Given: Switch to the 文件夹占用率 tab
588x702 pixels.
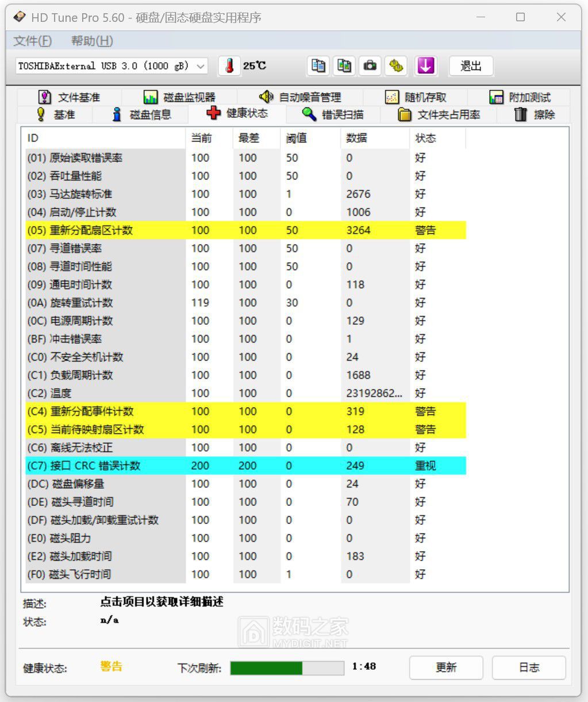Looking at the screenshot, I should point(439,114).
